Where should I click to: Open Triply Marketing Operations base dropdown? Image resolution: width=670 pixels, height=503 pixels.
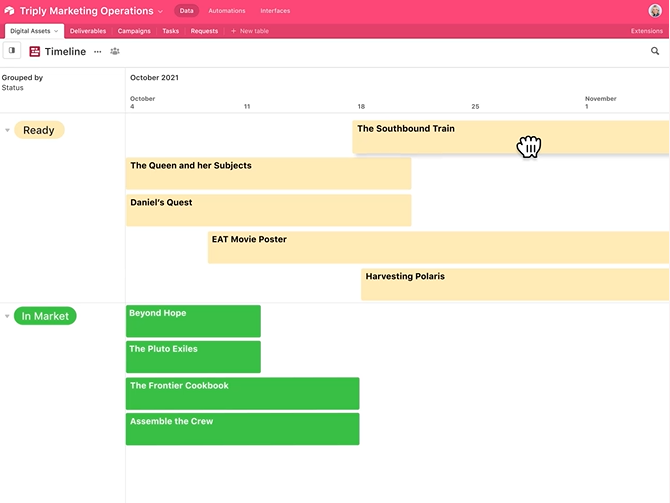tap(160, 12)
